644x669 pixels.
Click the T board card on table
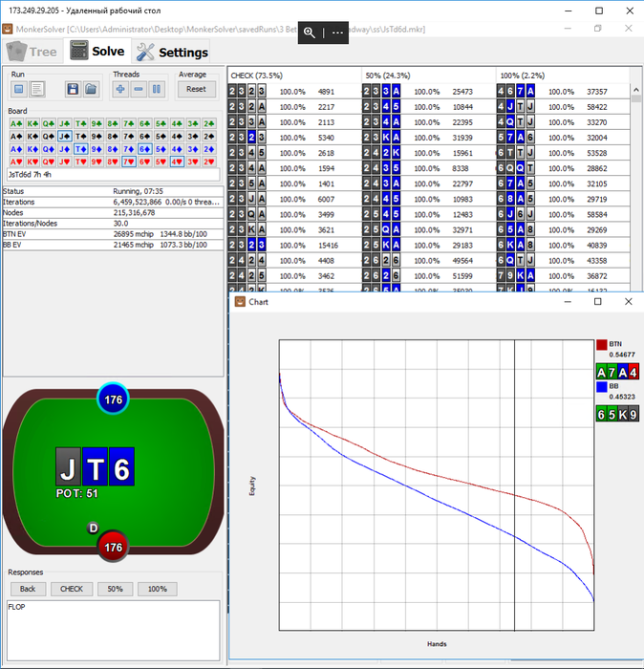tap(96, 466)
